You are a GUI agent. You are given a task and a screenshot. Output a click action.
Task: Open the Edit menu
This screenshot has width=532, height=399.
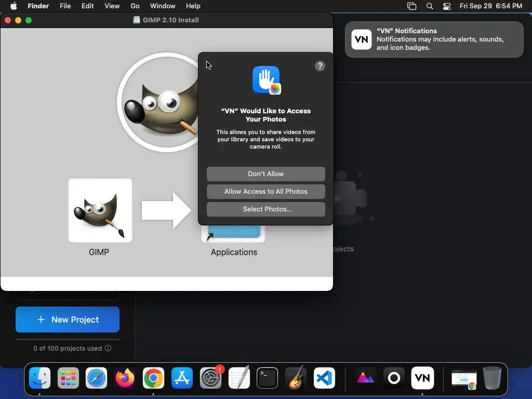click(87, 6)
